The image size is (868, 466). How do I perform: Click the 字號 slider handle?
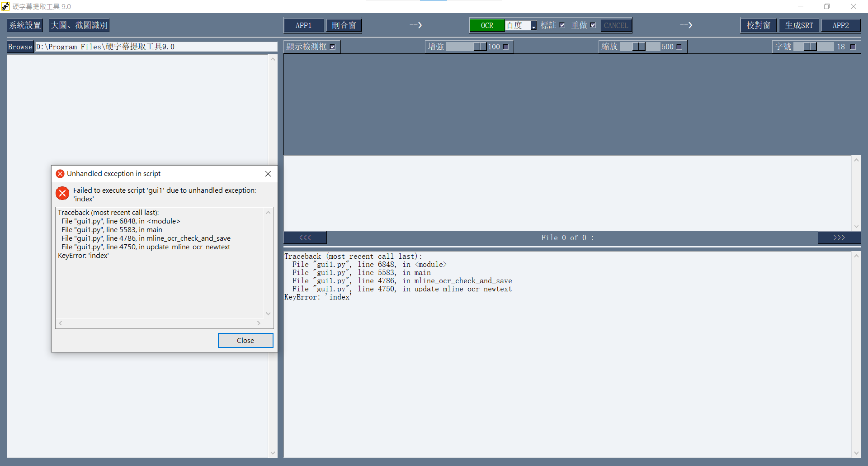pyautogui.click(x=810, y=47)
